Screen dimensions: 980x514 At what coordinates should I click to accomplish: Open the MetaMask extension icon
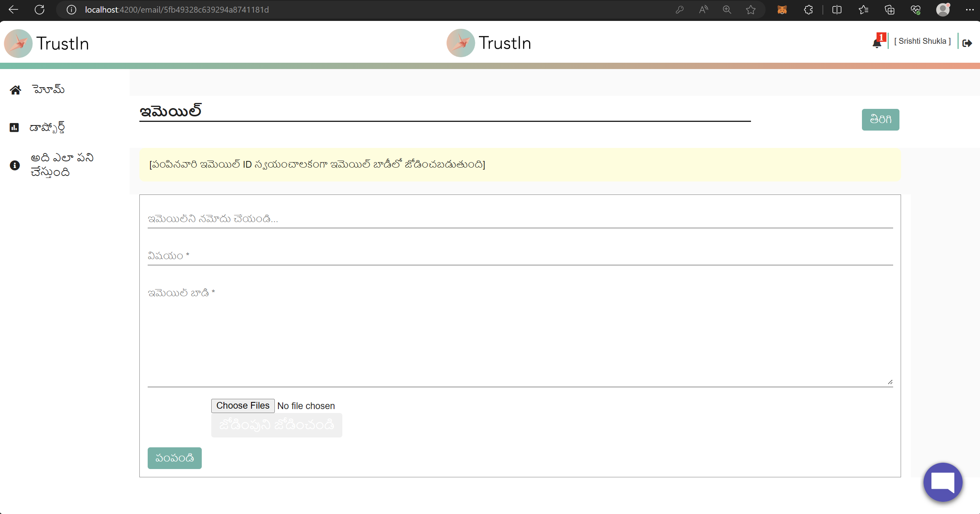click(782, 9)
